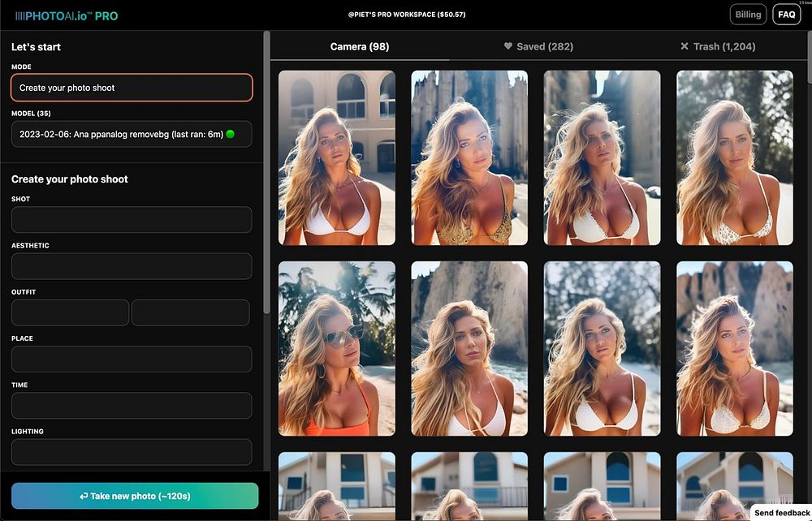Screen dimensions: 812x521
Task: Open the Billing page
Action: click(748, 15)
